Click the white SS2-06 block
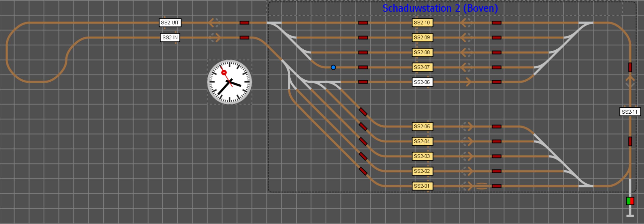The height and width of the screenshot is (224, 644). pos(422,82)
